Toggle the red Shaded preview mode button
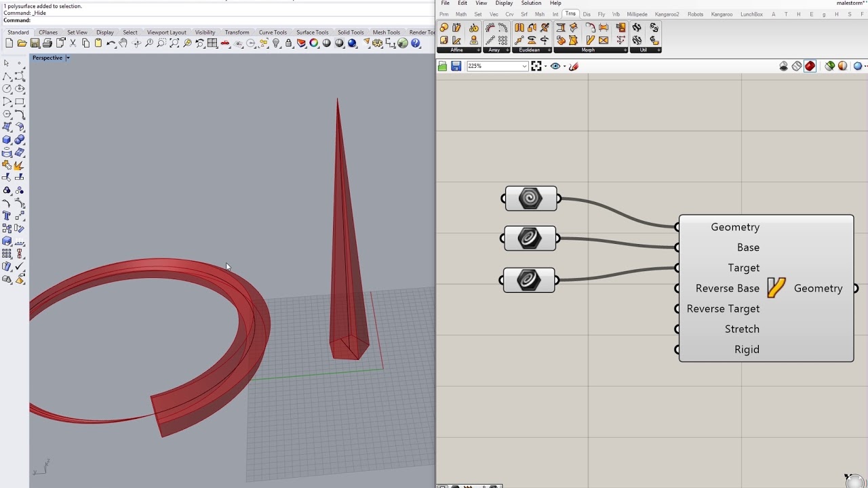The image size is (868, 488). click(x=810, y=66)
